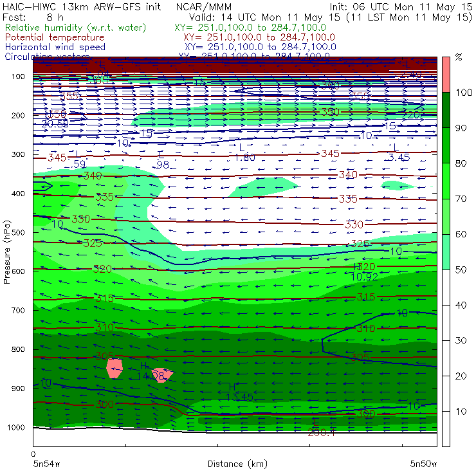This screenshot has height=476, width=476.
Task: Click the "Init: 06 UTC Mon 11 May 15" text
Action: click(x=401, y=6)
